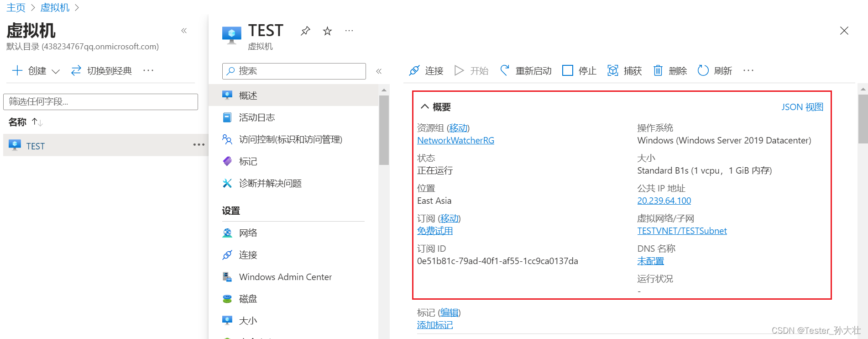Click 未配置 DNS name link

coord(650,261)
